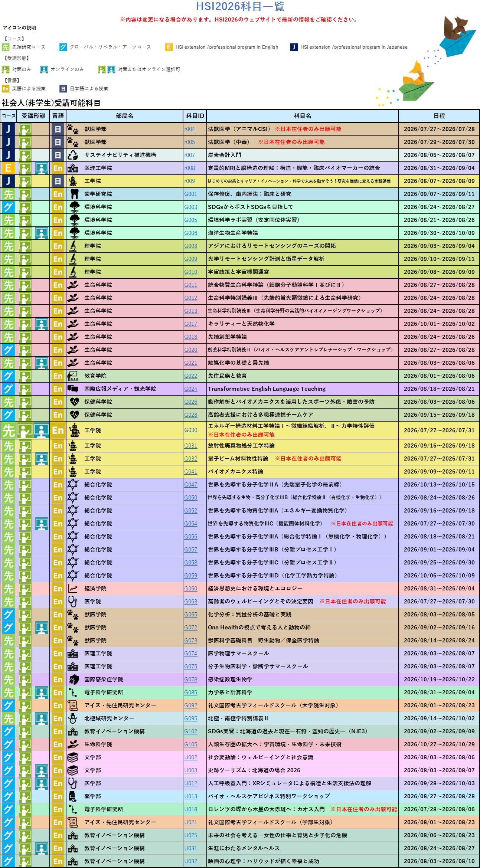Click the U002 course ID link
The image size is (480, 868).
191,757
